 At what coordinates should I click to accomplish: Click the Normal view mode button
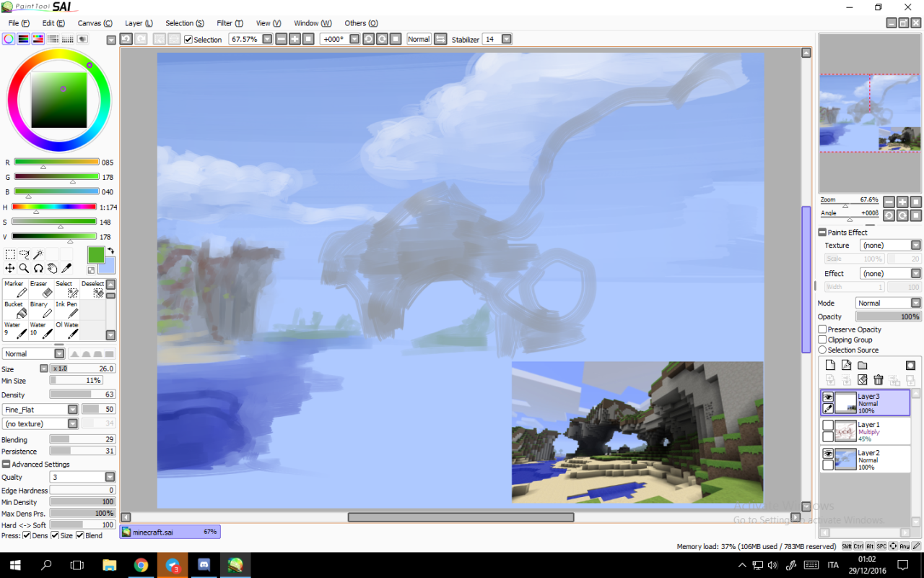[x=419, y=39]
